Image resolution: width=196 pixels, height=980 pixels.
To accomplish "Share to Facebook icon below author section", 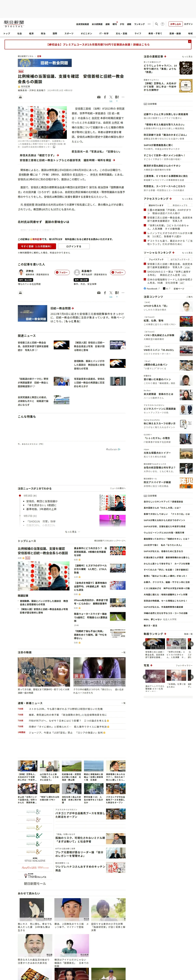I will (x=105, y=293).
